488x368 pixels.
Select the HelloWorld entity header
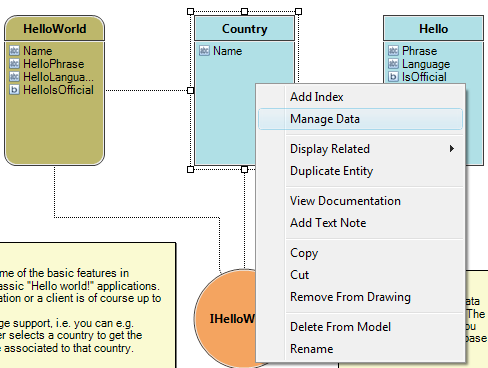click(55, 29)
